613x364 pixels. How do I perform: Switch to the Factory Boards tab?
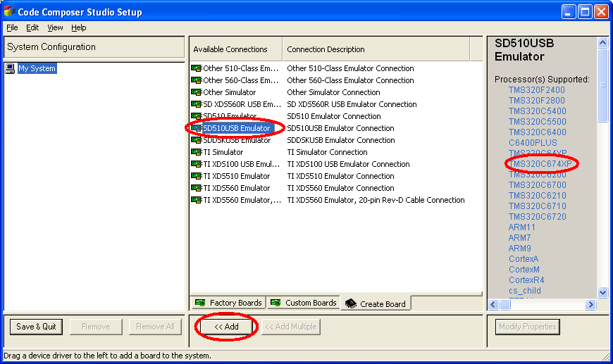tap(228, 303)
